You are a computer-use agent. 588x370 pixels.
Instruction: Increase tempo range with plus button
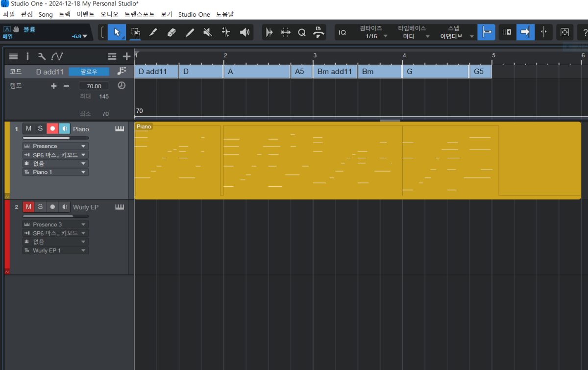tap(54, 86)
